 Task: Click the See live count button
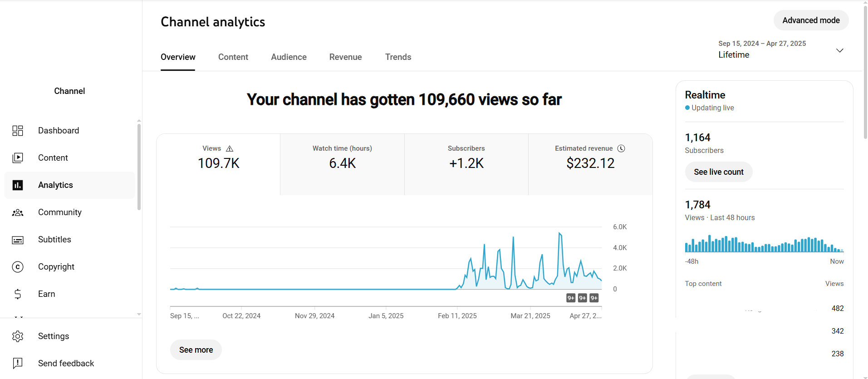point(719,172)
